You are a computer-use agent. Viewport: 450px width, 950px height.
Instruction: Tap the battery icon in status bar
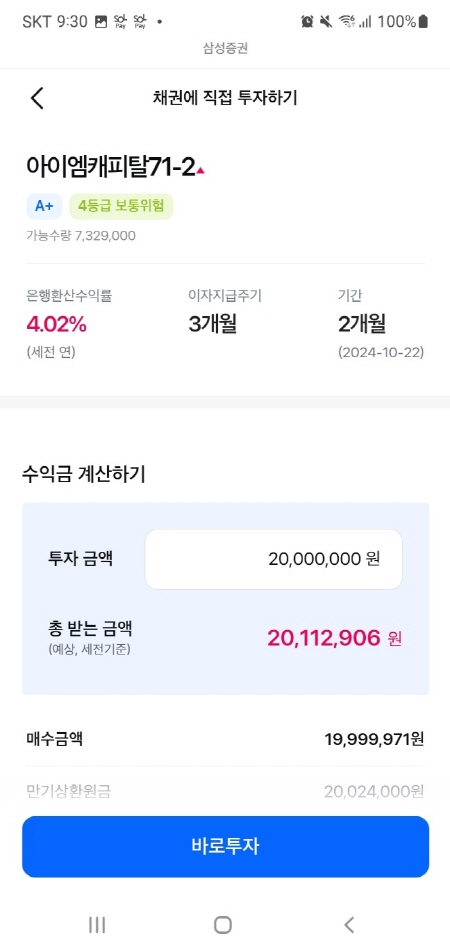(x=423, y=22)
